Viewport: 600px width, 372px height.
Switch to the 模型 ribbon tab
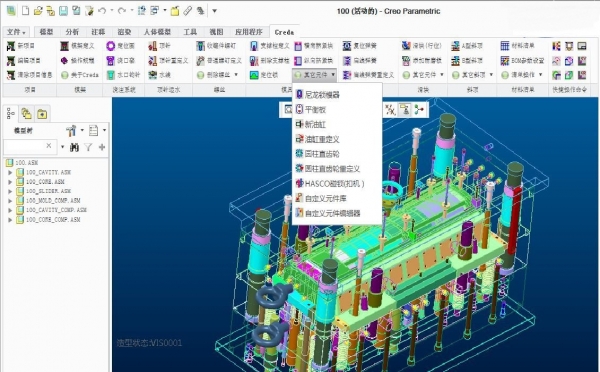pyautogui.click(x=46, y=32)
